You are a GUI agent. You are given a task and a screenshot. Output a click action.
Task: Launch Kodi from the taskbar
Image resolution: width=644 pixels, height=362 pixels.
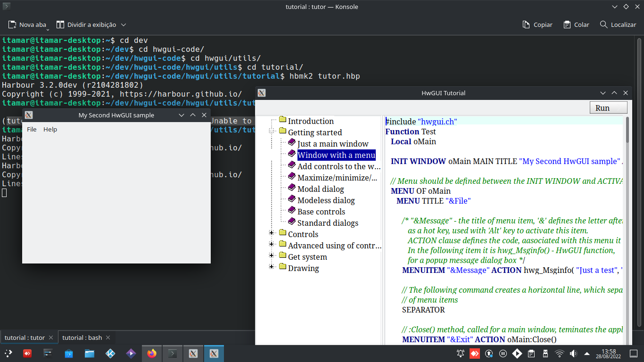(x=110, y=353)
